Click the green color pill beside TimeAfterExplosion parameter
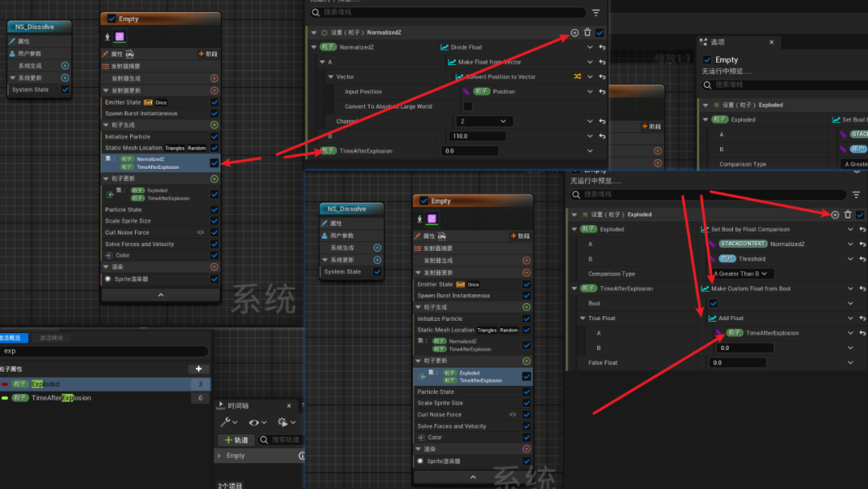Viewport: 868px width, 489px height. click(5, 397)
